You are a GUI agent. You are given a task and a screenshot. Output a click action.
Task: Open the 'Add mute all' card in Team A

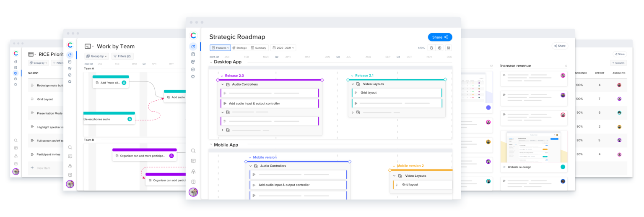[111, 81]
